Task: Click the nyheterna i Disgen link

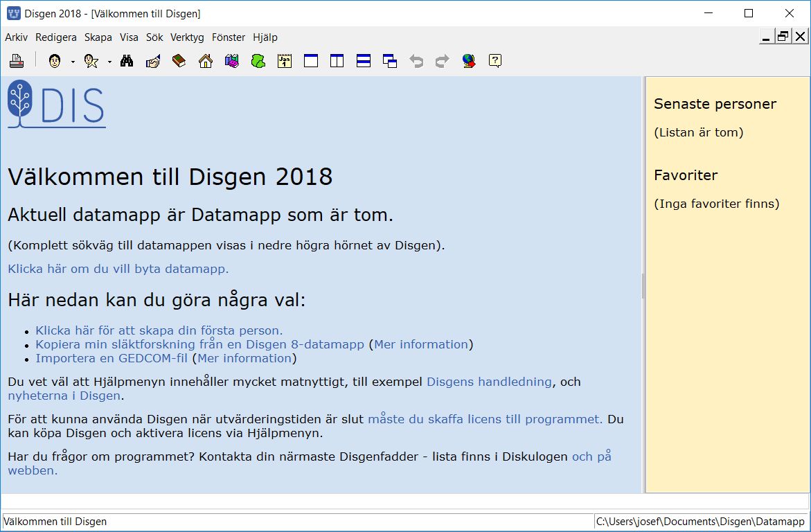Action: click(64, 396)
